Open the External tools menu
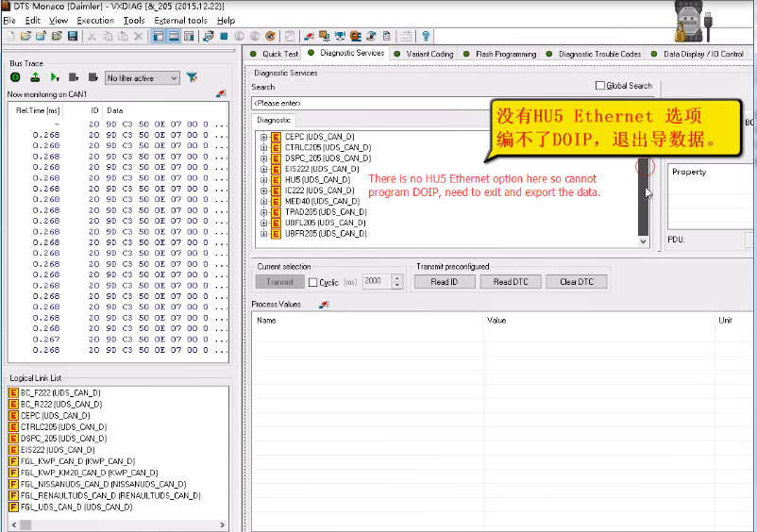Image resolution: width=757 pixels, height=532 pixels. coord(180,20)
